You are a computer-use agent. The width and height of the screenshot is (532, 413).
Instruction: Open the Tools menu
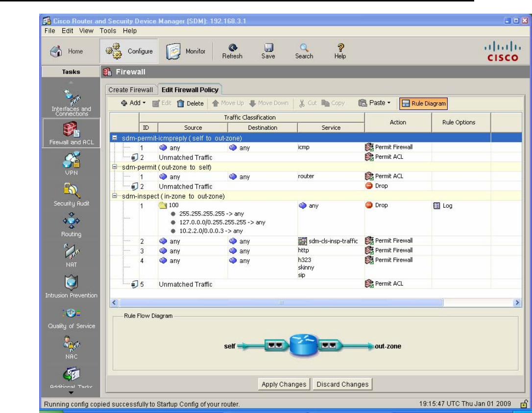(108, 31)
